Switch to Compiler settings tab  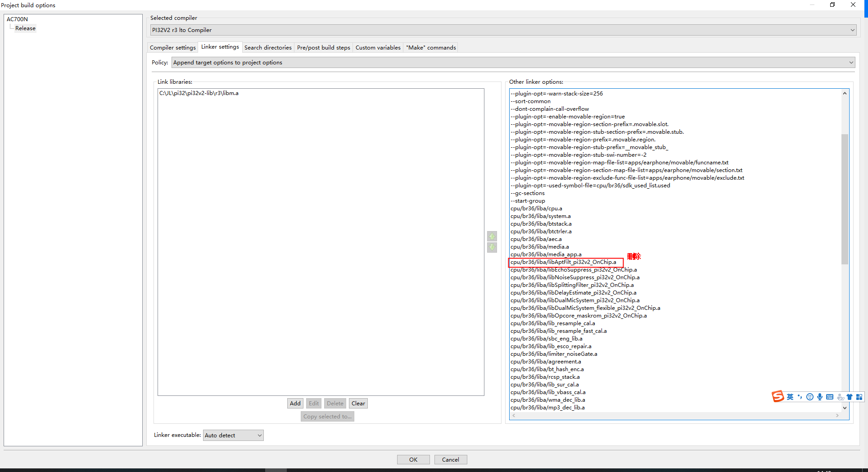[173, 47]
